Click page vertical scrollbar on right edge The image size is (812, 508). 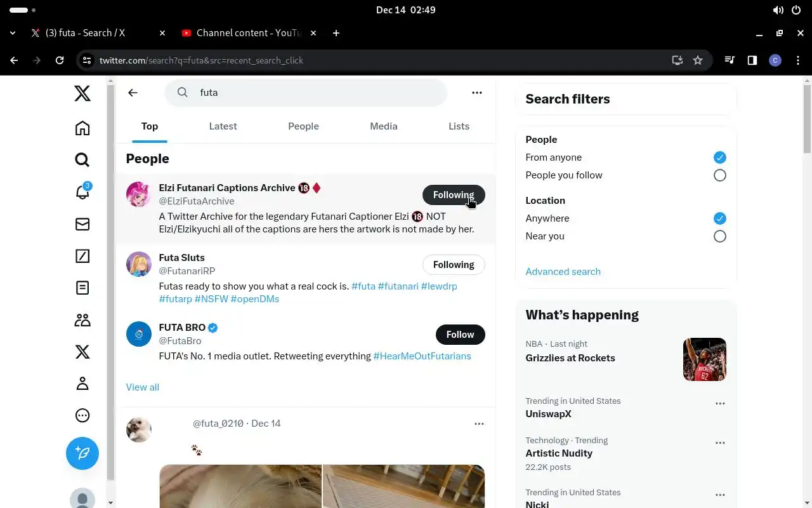pos(807,118)
